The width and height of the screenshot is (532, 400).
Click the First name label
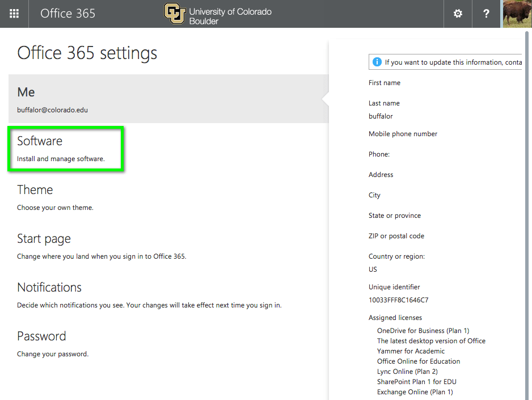tap(385, 83)
